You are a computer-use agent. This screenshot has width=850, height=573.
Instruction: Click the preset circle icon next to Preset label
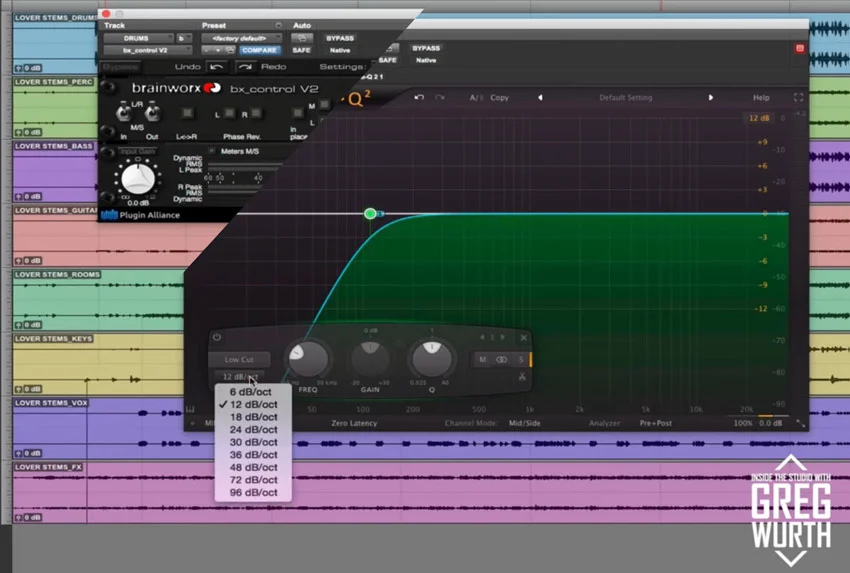click(x=279, y=25)
